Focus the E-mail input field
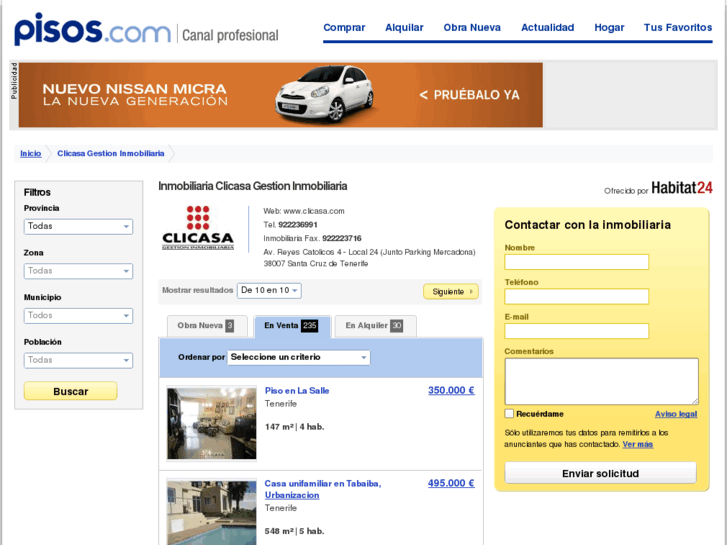The image size is (727, 545). (x=577, y=331)
